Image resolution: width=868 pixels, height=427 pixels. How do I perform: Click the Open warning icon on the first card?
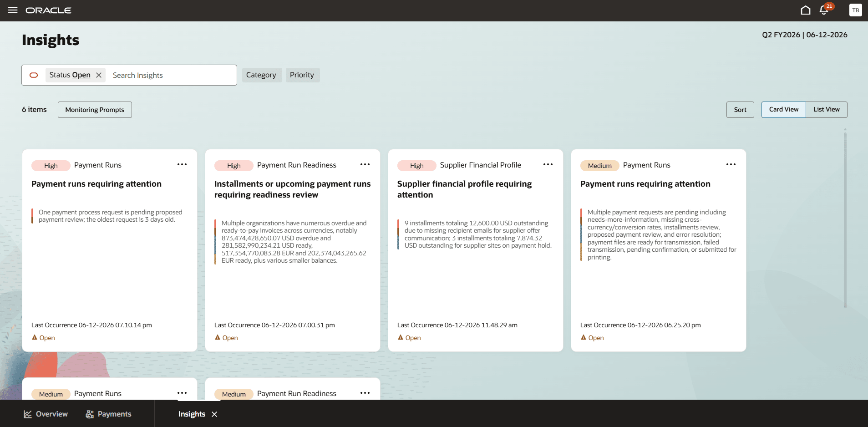click(x=35, y=337)
